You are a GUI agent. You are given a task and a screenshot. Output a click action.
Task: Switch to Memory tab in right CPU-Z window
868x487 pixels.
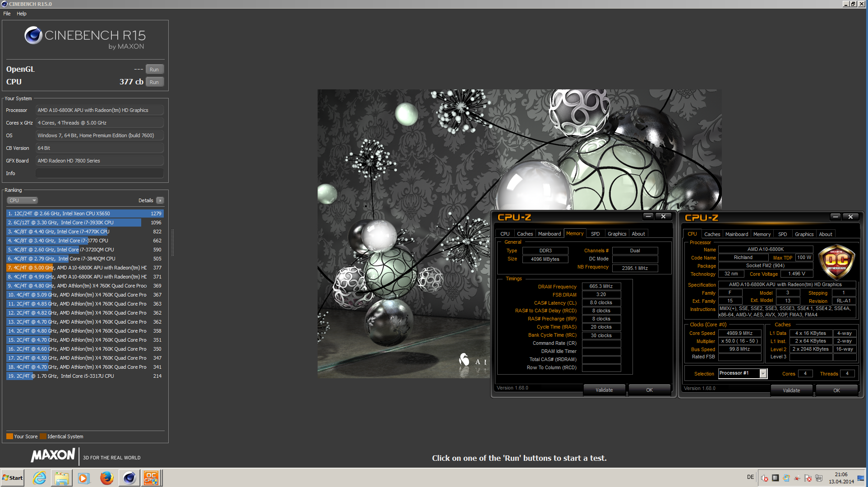click(x=762, y=234)
